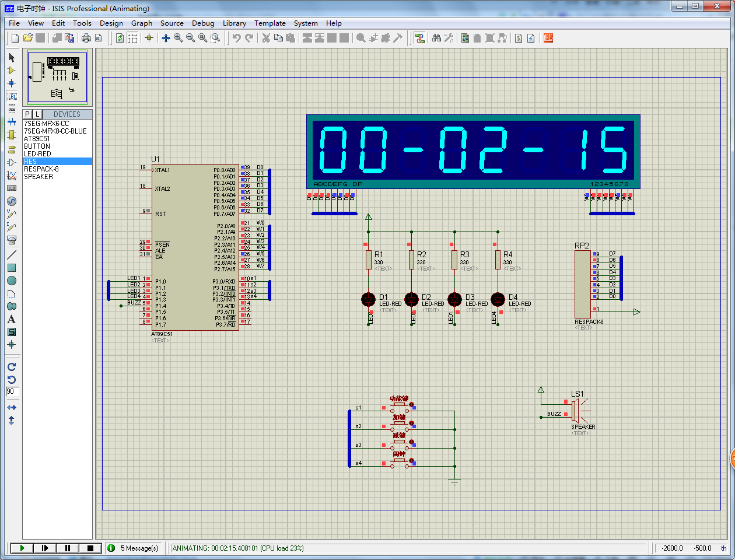Zoom out of the schematic

pyautogui.click(x=190, y=38)
